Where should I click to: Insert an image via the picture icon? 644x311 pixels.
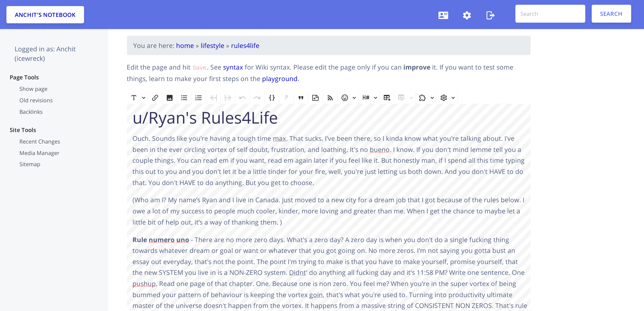coord(169,98)
